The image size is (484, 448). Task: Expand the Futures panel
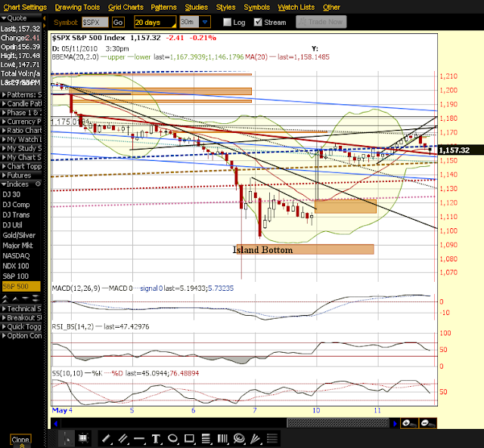tap(20, 175)
